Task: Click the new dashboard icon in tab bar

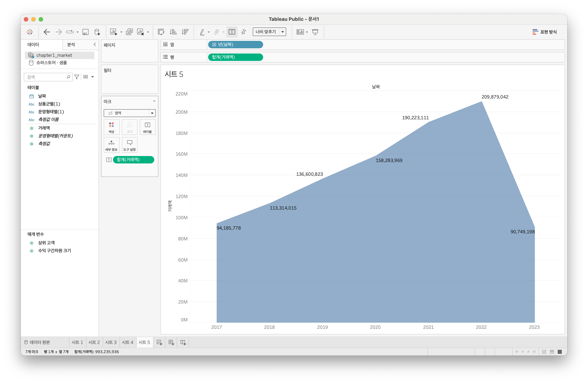Action: point(171,342)
